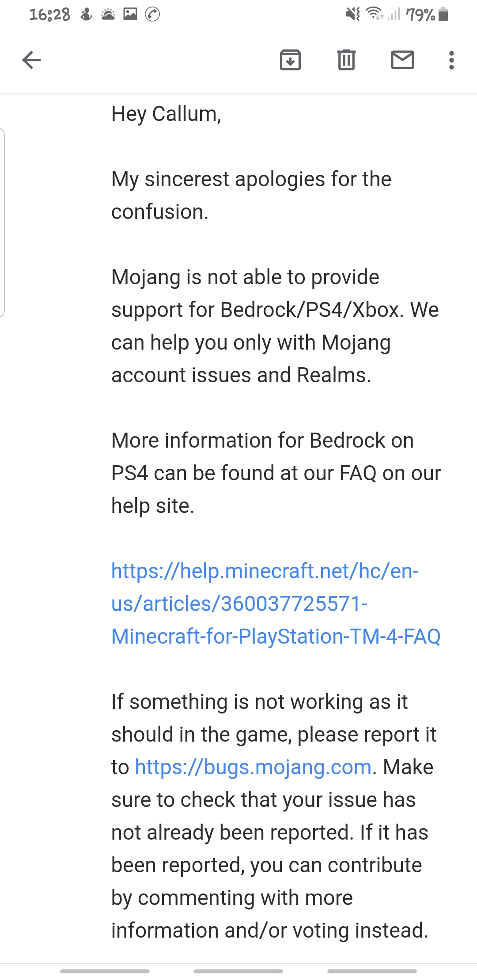Archive this email
Viewport: 477px width, 980px height.
(290, 60)
